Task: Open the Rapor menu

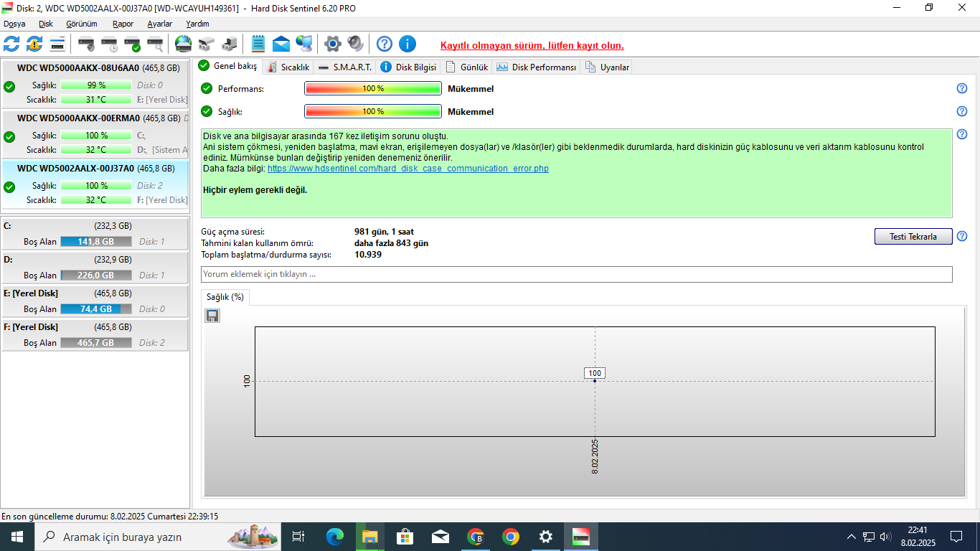Action: 123,24
